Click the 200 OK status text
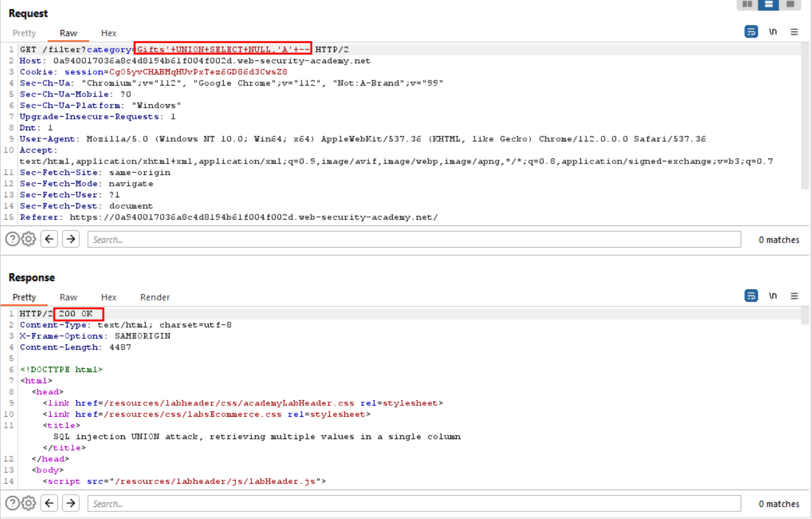This screenshot has height=519, width=812. [x=76, y=314]
